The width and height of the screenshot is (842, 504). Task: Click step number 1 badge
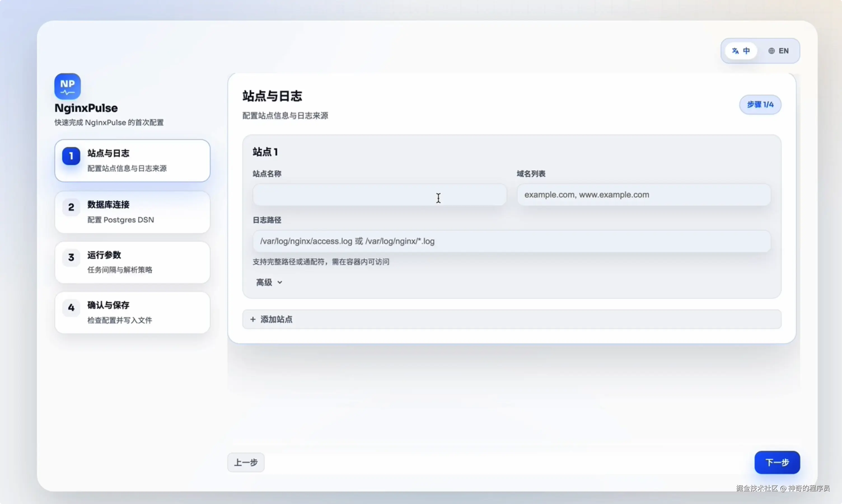tap(71, 156)
